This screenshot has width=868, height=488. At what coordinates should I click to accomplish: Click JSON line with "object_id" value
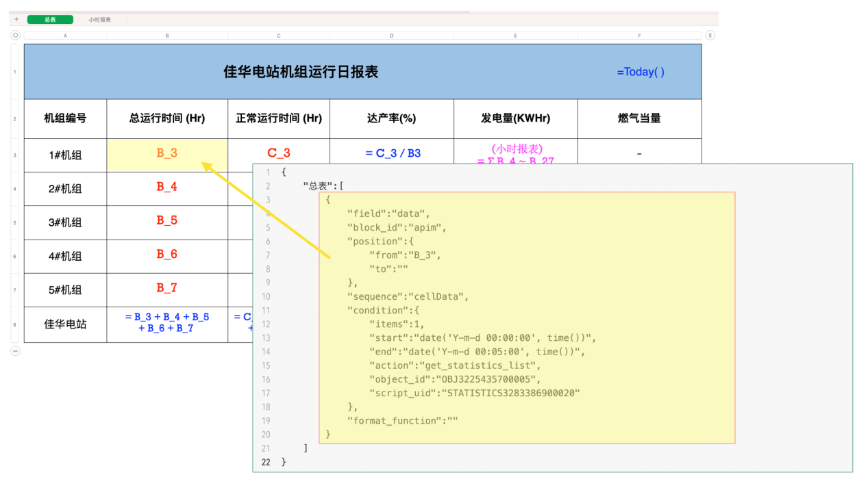[x=454, y=379]
